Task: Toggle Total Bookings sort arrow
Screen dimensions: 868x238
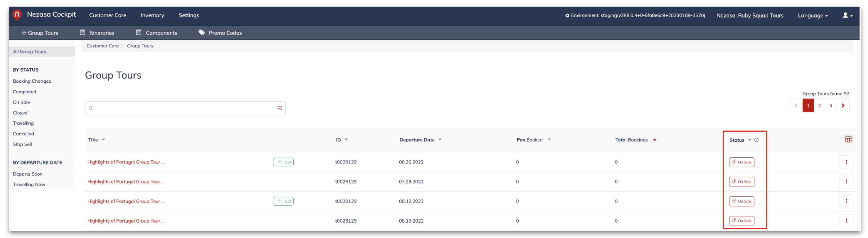Action: coord(654,140)
